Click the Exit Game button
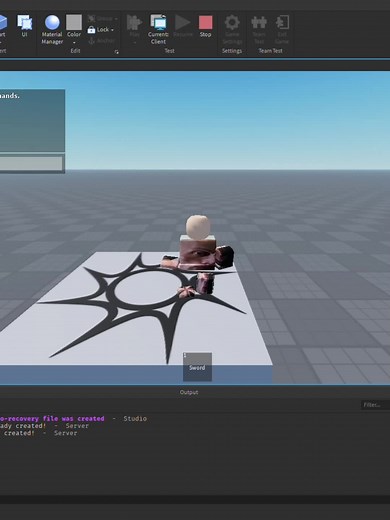Screen dimensions: 390x520 click(282, 29)
